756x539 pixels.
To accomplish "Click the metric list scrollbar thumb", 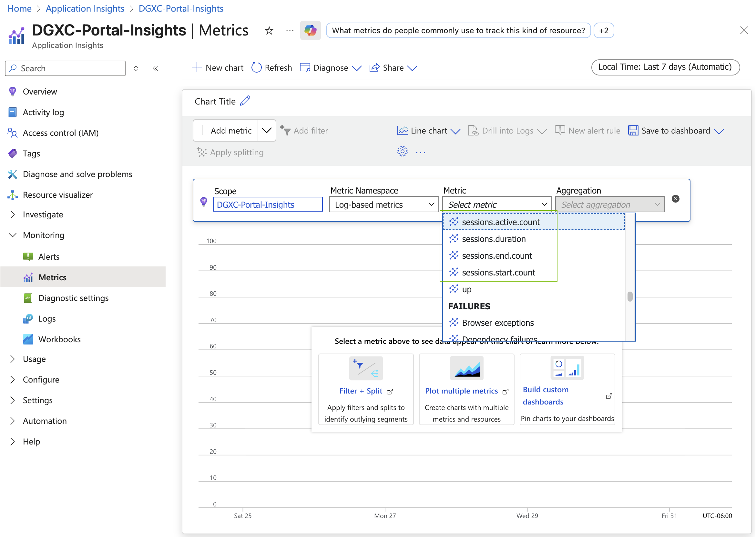I will click(x=630, y=296).
